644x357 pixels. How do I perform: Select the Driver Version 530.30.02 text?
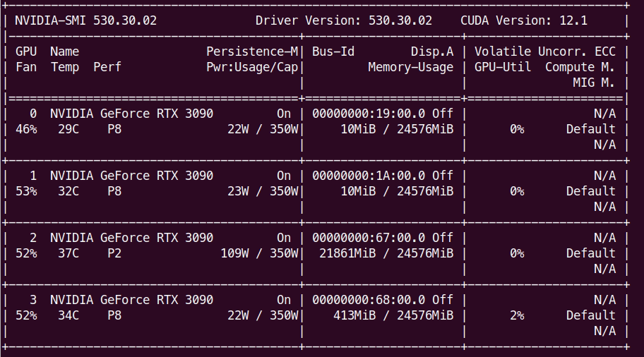tap(344, 20)
